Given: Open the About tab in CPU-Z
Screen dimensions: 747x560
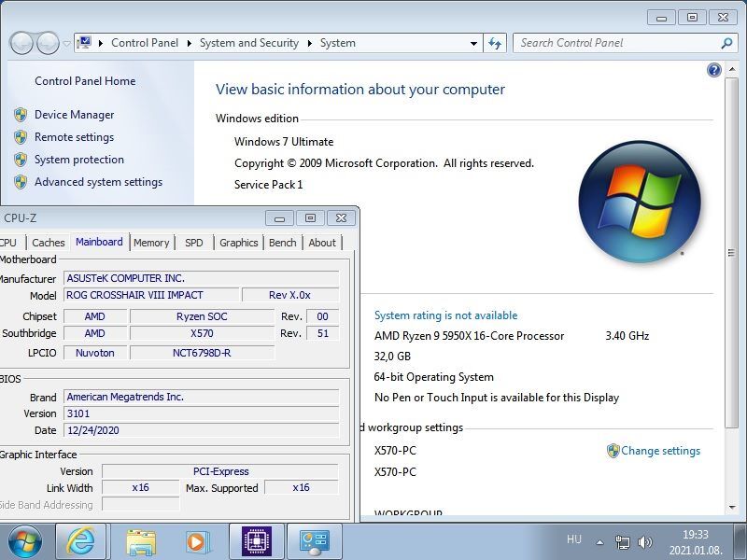Looking at the screenshot, I should pyautogui.click(x=322, y=243).
